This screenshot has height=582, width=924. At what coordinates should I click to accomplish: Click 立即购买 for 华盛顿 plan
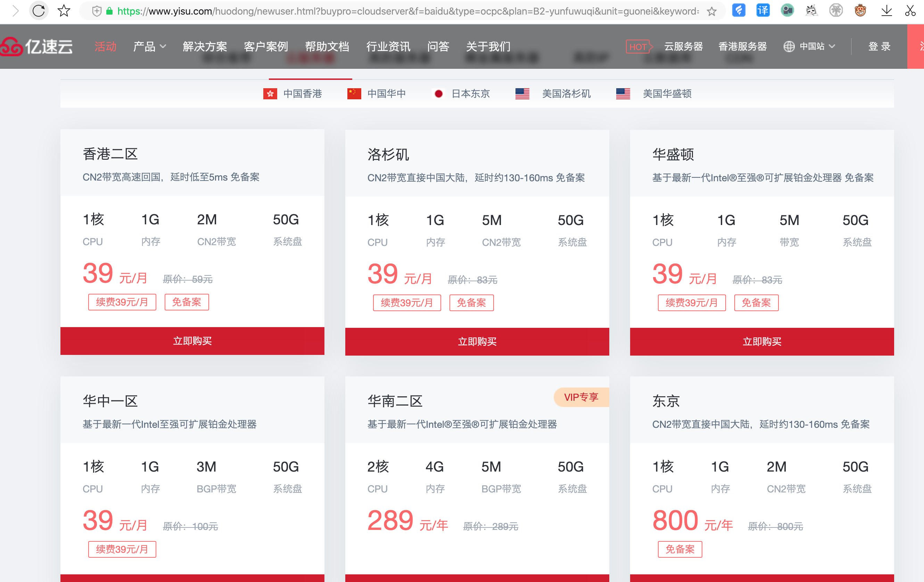click(x=762, y=341)
